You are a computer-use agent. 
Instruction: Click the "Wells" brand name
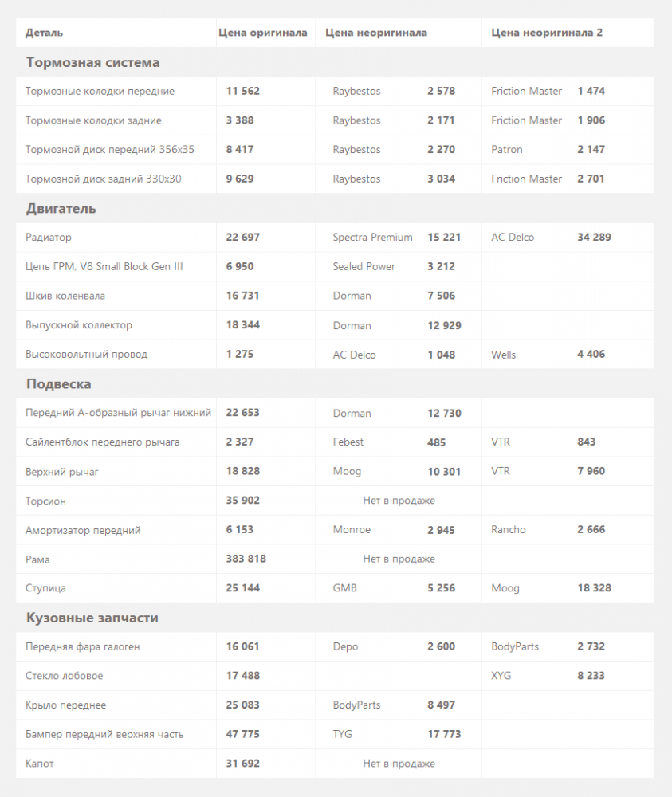point(503,355)
